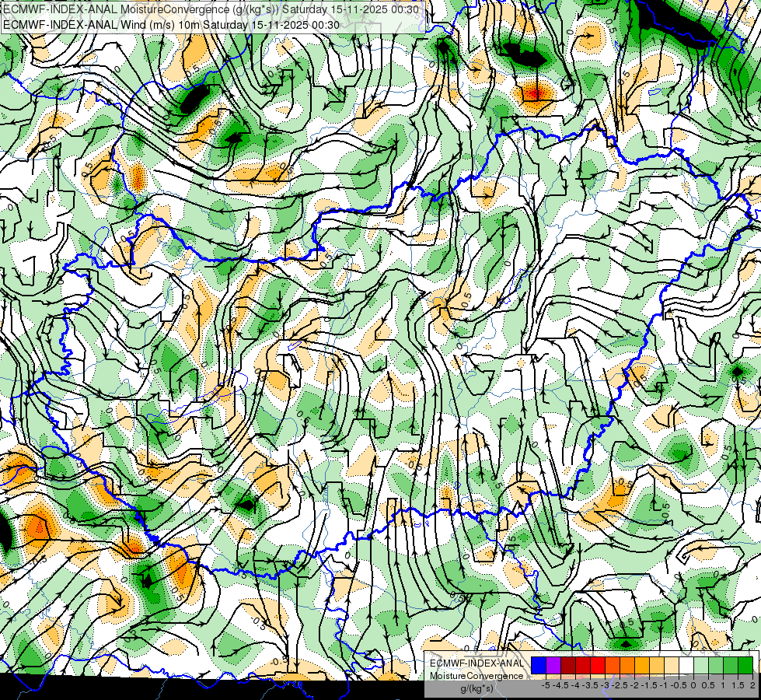Image resolution: width=761 pixels, height=700 pixels.
Task: Click the '-5' tick label in legend
Action: coord(546,685)
